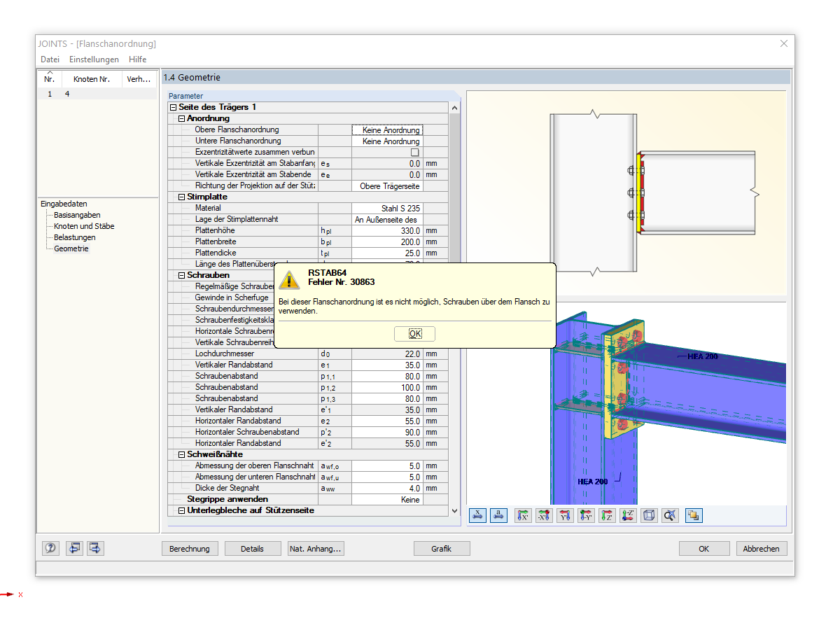840x630 pixels.
Task: Click scroll down arrow of parameter table
Action: [454, 511]
